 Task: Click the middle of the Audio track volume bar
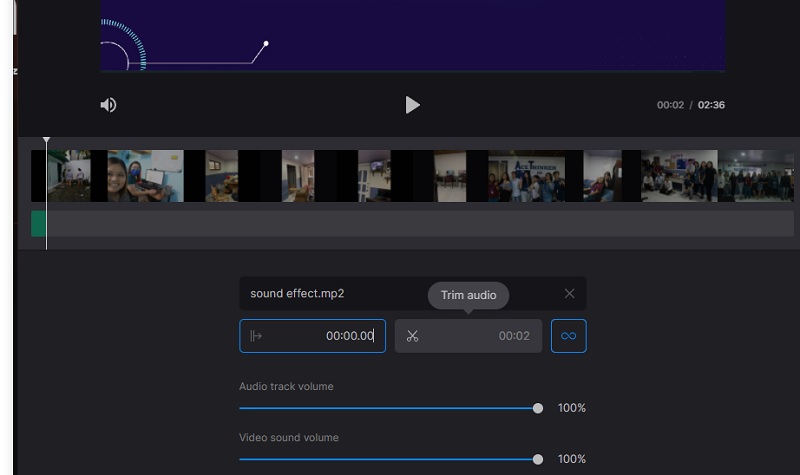(388, 408)
